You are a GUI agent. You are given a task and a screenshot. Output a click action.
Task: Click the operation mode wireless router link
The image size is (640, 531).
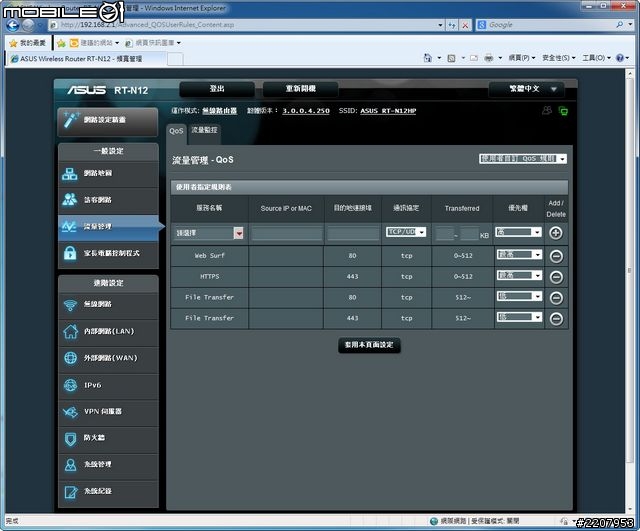tap(220, 111)
